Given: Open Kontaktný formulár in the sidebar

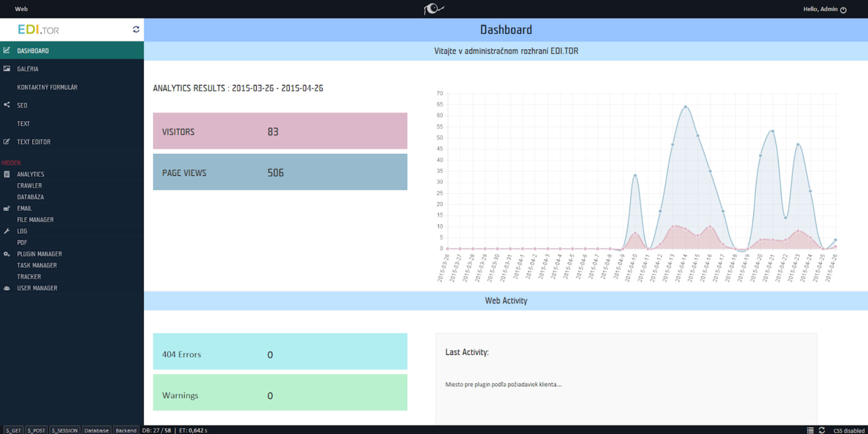Looking at the screenshot, I should (x=72, y=87).
